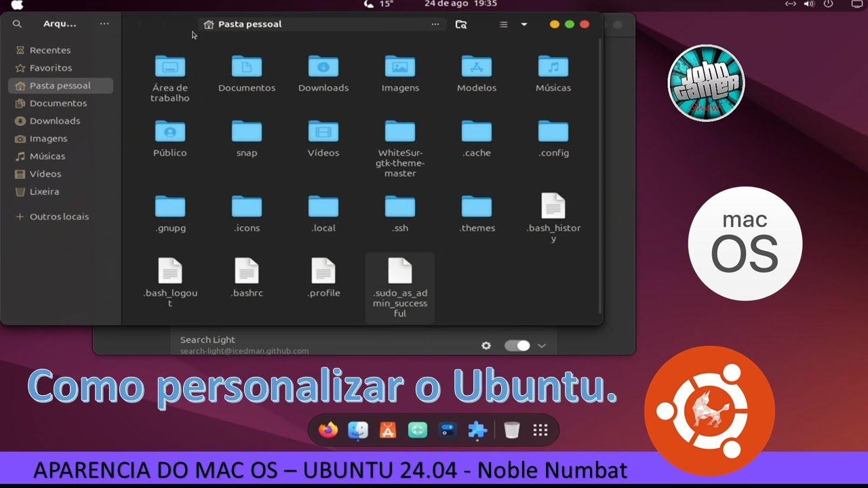Select the .ssh folder
The image size is (868, 488).
(400, 213)
